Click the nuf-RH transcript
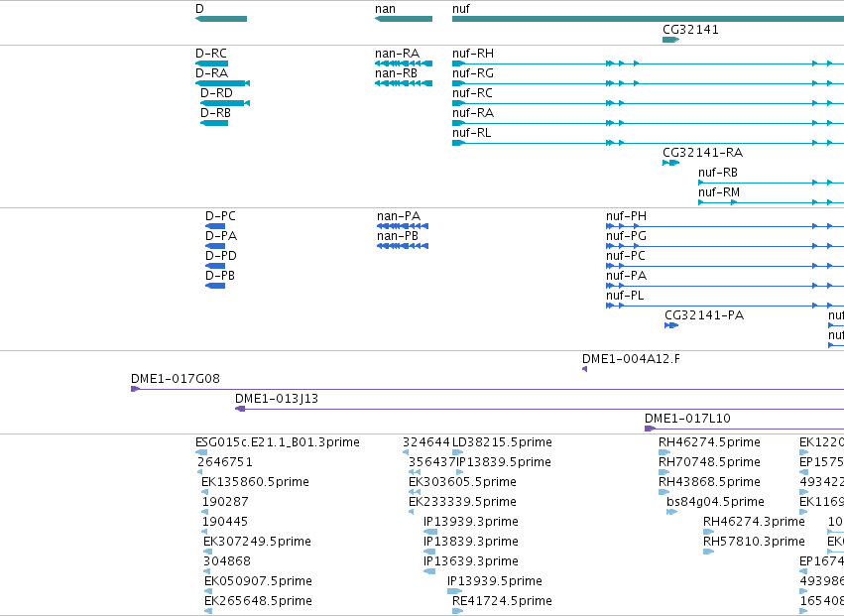Image resolution: width=844 pixels, height=616 pixels. (648, 63)
